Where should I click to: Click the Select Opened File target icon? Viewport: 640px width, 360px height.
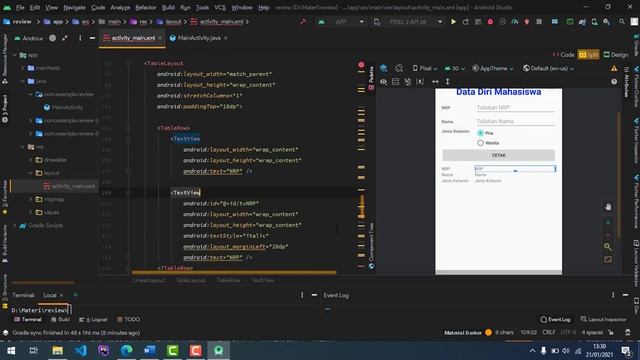(53, 38)
